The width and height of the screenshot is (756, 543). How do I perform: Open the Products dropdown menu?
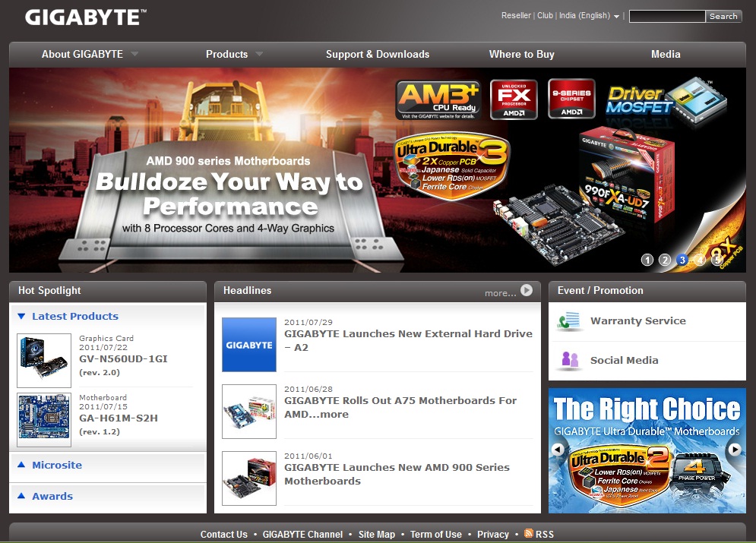(x=226, y=54)
